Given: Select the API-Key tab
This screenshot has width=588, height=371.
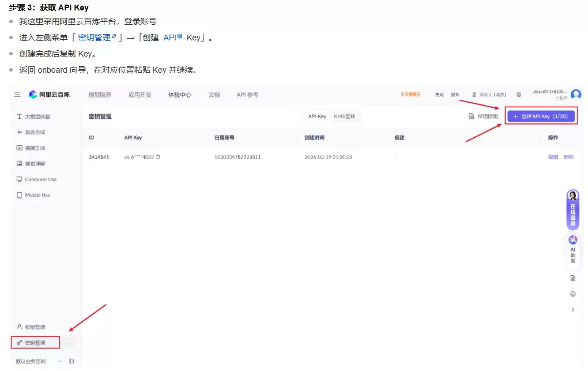Looking at the screenshot, I should pyautogui.click(x=316, y=115).
